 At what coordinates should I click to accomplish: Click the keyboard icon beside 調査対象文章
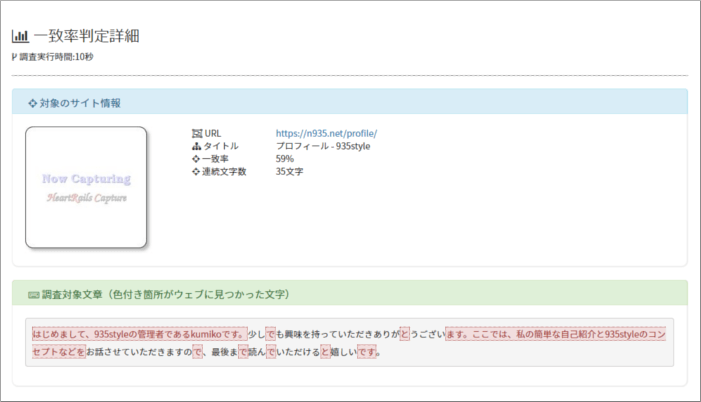coord(34,295)
